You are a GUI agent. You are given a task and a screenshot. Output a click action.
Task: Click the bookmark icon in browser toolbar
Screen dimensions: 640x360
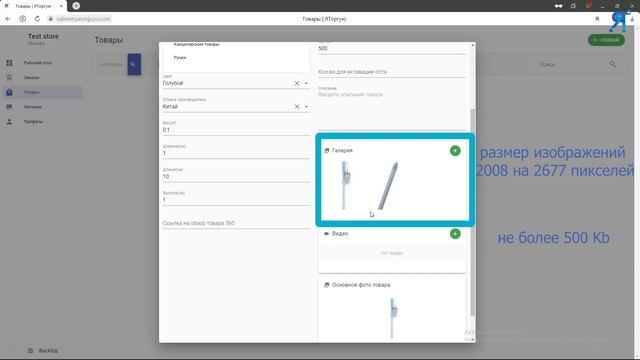tap(597, 19)
